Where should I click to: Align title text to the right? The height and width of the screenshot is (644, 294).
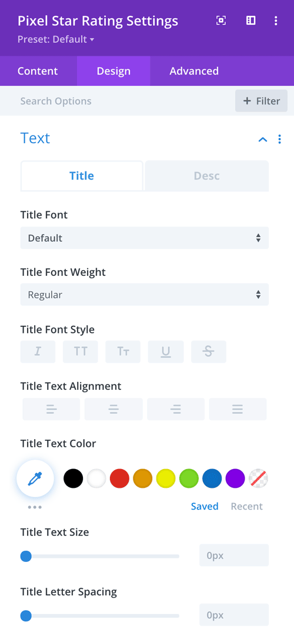click(176, 409)
